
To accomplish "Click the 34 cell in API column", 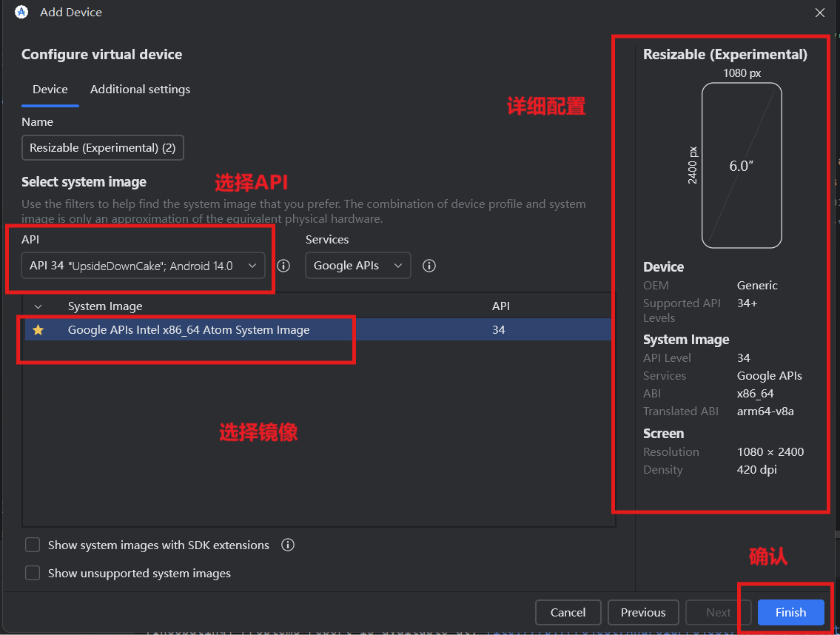I will [499, 330].
